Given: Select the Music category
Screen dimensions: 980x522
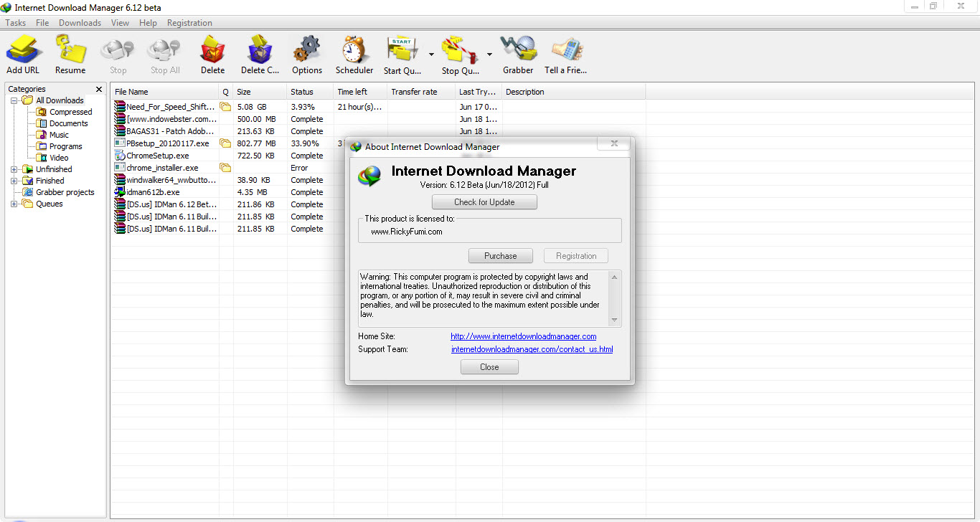Looking at the screenshot, I should (x=59, y=135).
